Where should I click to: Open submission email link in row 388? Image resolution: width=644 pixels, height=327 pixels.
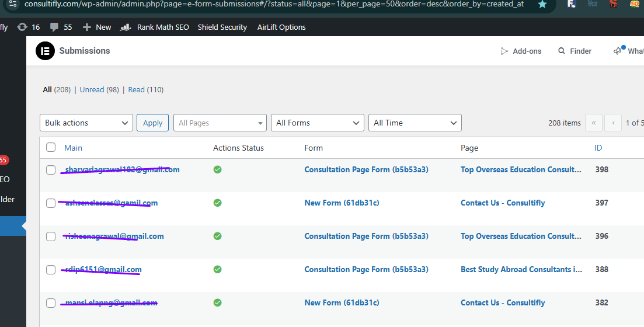[x=103, y=270]
